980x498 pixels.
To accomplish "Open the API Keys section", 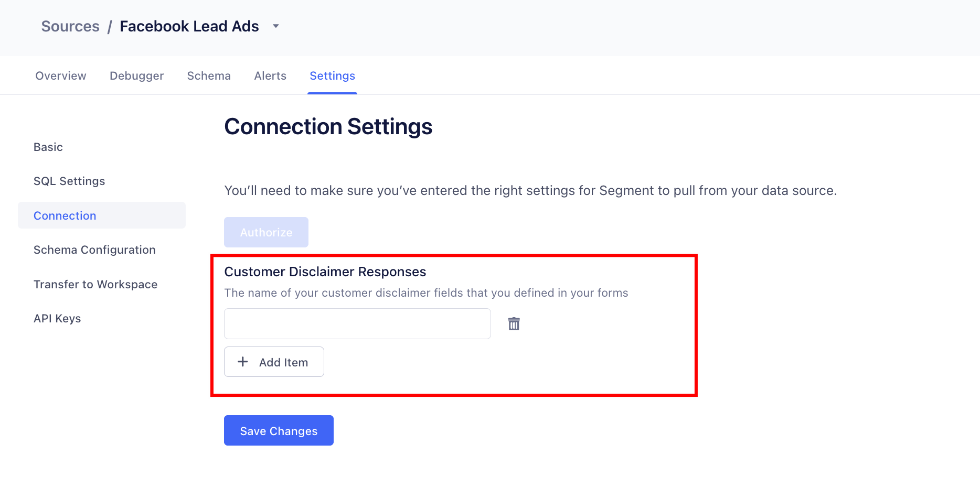I will [x=57, y=318].
